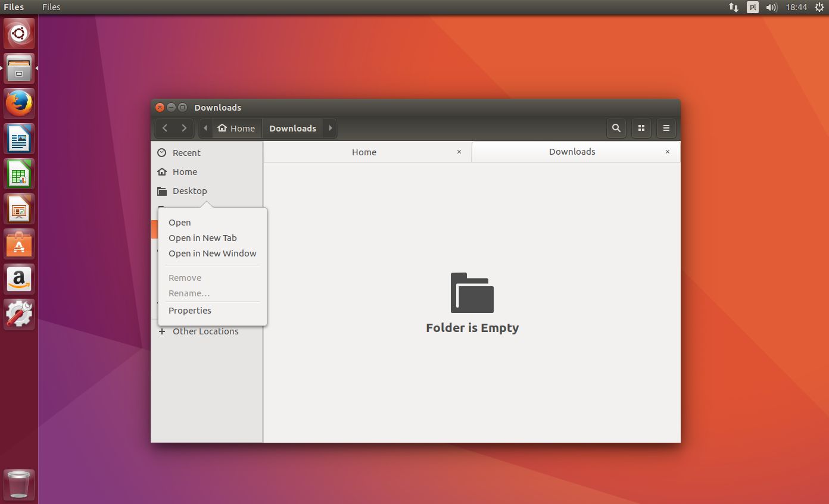Switch to the Home tab
The width and height of the screenshot is (829, 504).
[364, 152]
